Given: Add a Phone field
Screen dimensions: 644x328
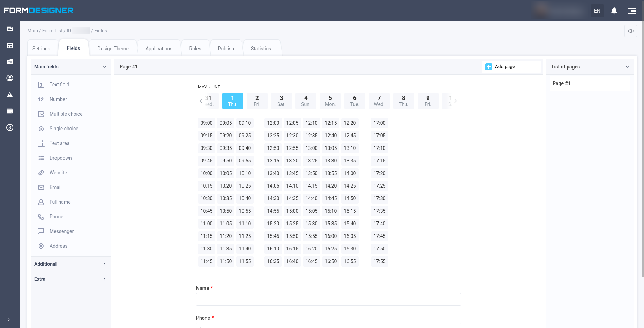Looking at the screenshot, I should pyautogui.click(x=71, y=217).
